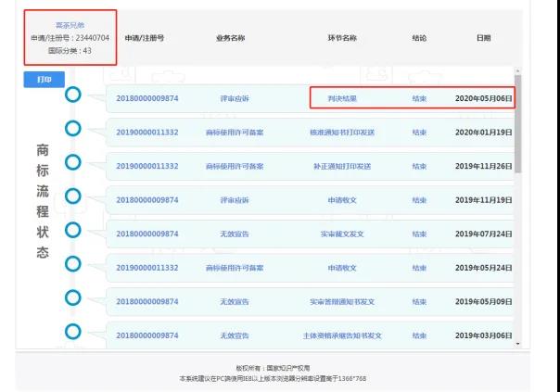The height and width of the screenshot is (392, 560).
Task: Click 无效宣告 in the 2019年03月06日 row
Action: click(235, 335)
